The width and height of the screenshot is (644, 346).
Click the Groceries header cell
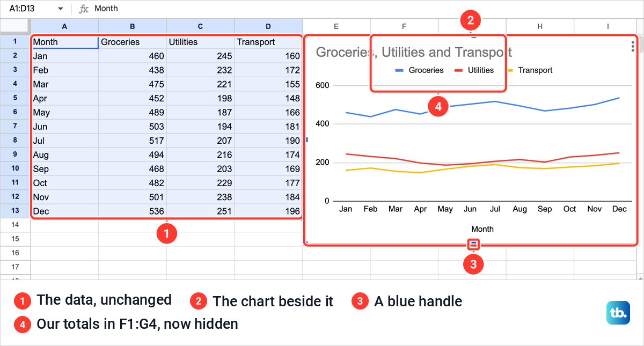(x=133, y=42)
